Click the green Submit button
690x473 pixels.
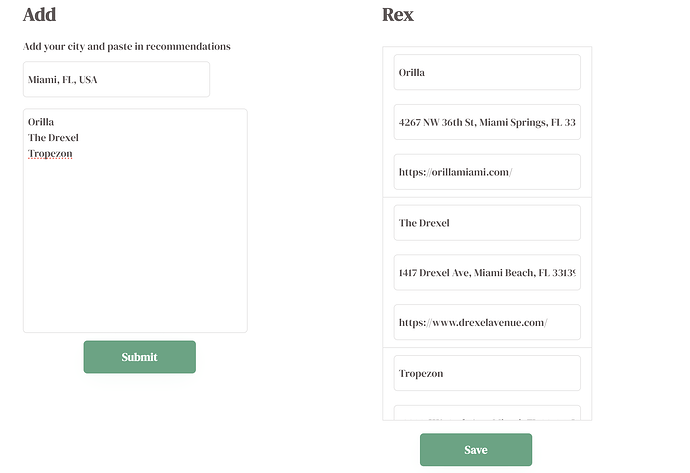[x=139, y=357]
